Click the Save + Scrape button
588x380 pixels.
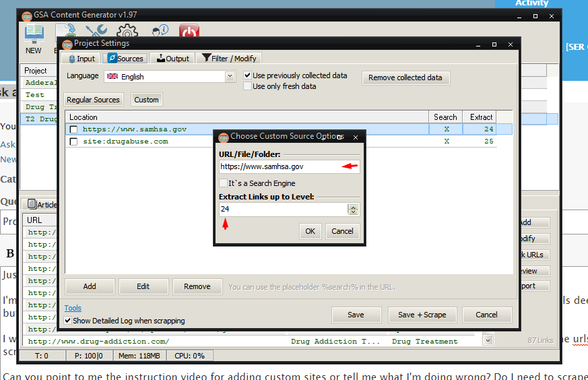tap(422, 315)
